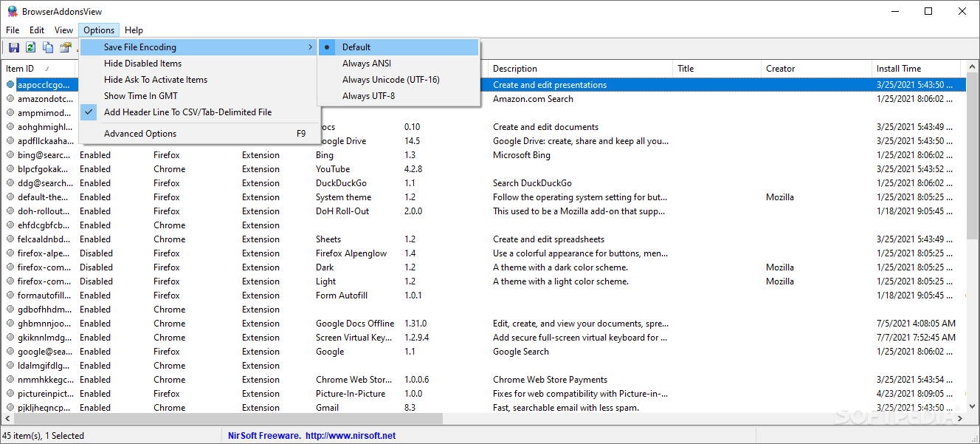Click the icon beside ghbmnnjoo... row
This screenshot has height=444, width=980.
coord(10,324)
